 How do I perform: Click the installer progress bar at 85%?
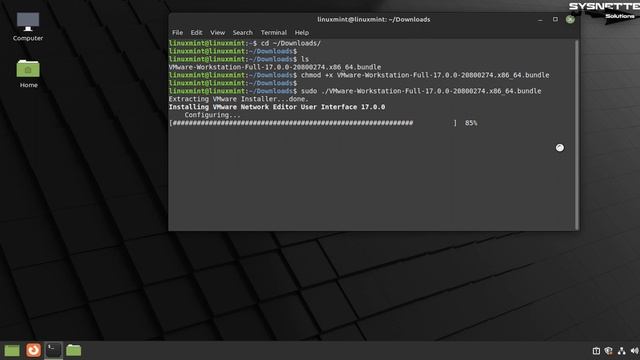[x=313, y=123]
